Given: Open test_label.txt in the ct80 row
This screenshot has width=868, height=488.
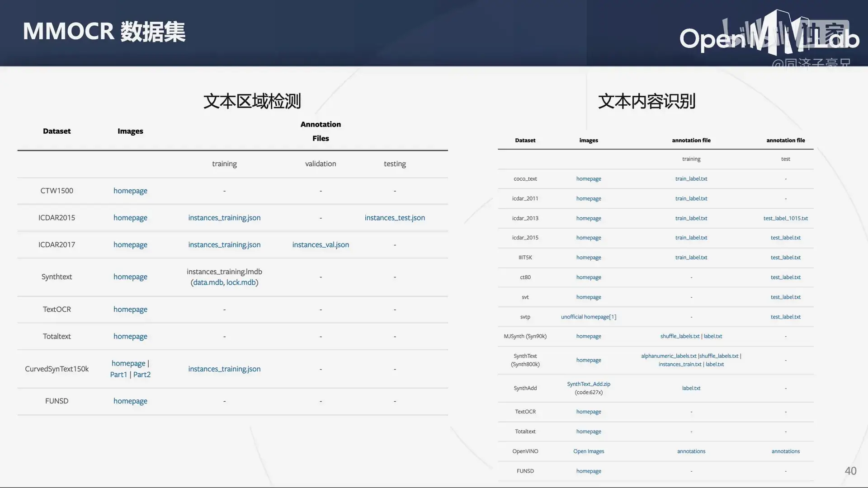Looking at the screenshot, I should point(786,277).
